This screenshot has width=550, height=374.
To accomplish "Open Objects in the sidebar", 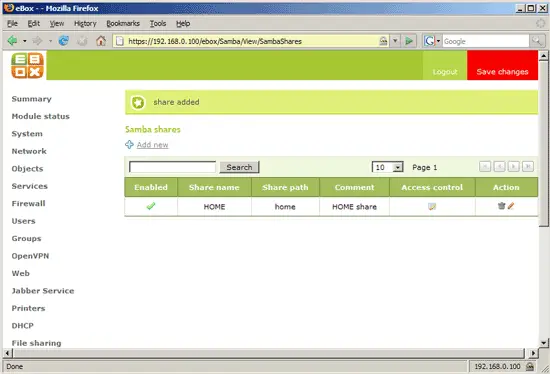I will pos(27,169).
